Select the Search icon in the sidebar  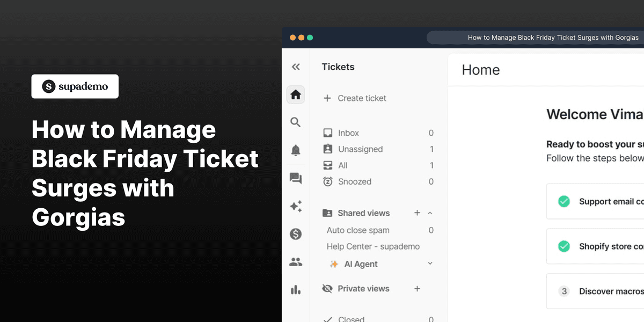click(295, 122)
